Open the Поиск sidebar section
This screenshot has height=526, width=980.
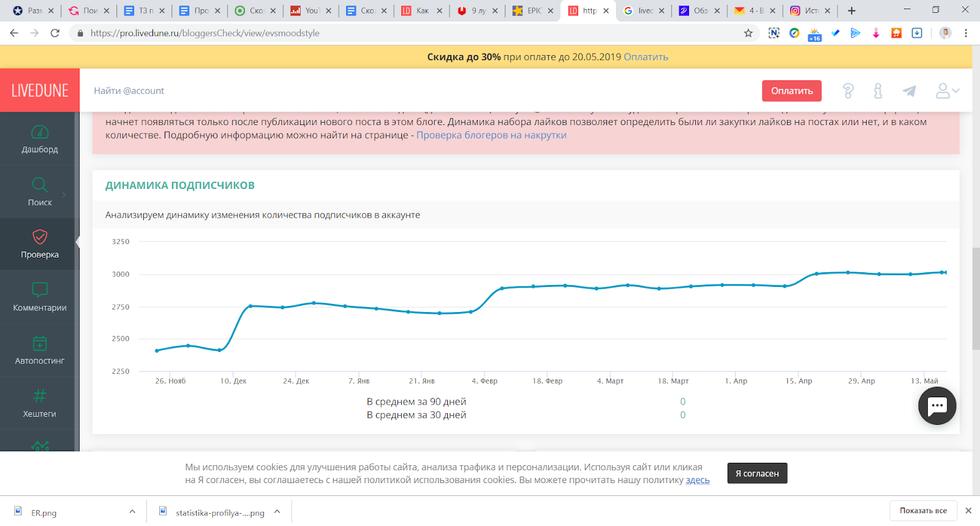tap(40, 192)
